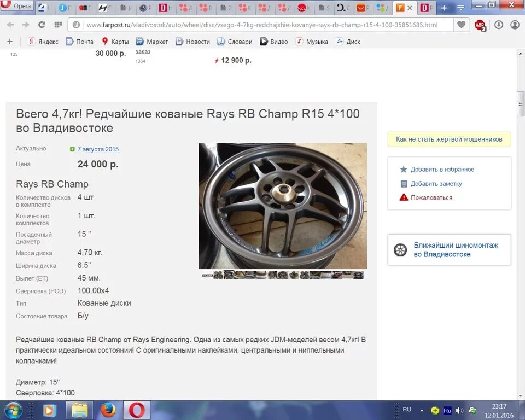Open the Adblock Plus extension icon
The image size is (525, 420).
pyautogui.click(x=480, y=25)
